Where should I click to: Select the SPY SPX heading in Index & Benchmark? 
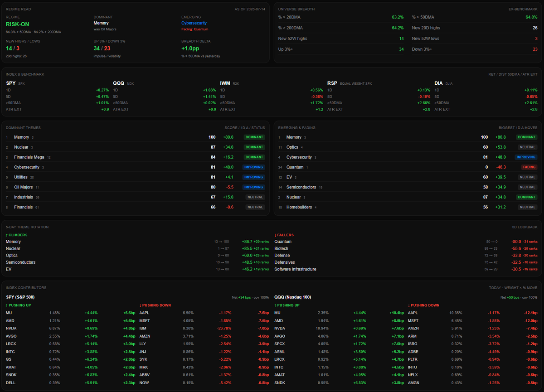[x=15, y=83]
